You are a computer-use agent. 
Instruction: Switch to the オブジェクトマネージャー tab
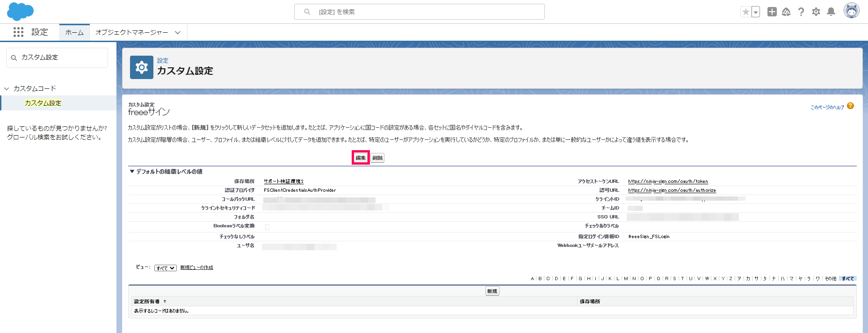pyautogui.click(x=132, y=32)
